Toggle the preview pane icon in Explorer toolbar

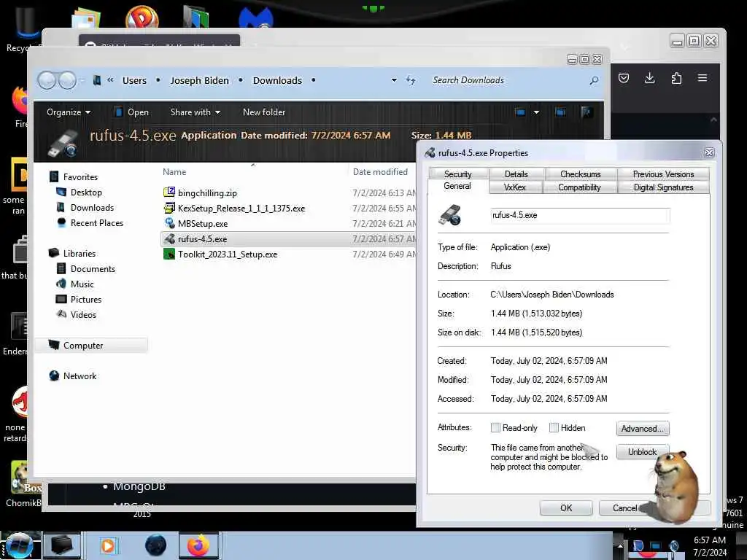(x=560, y=112)
